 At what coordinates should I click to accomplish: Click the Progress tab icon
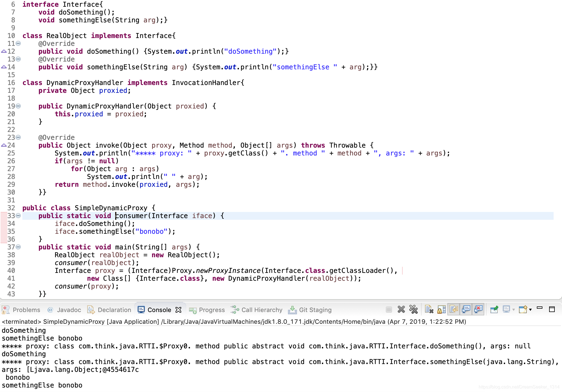[193, 310]
